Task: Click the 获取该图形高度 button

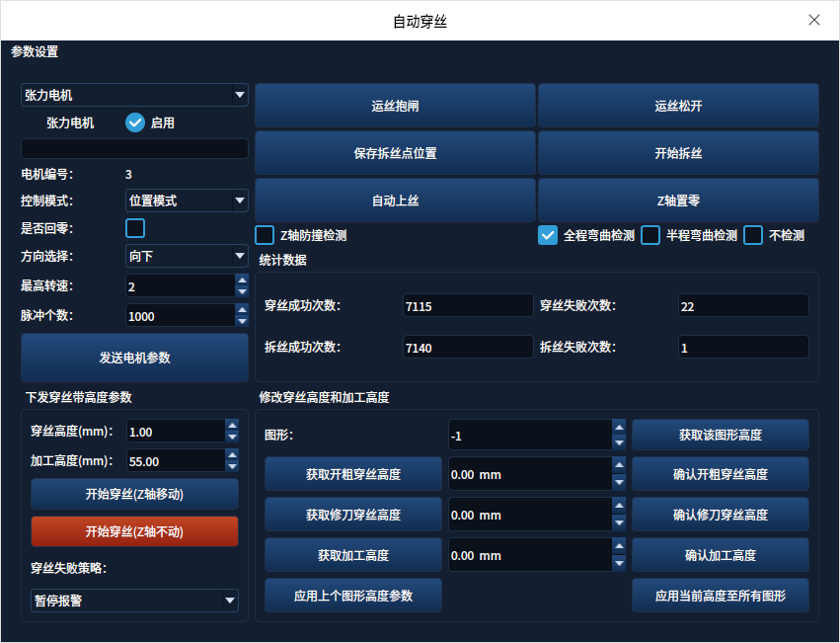Action: point(721,435)
